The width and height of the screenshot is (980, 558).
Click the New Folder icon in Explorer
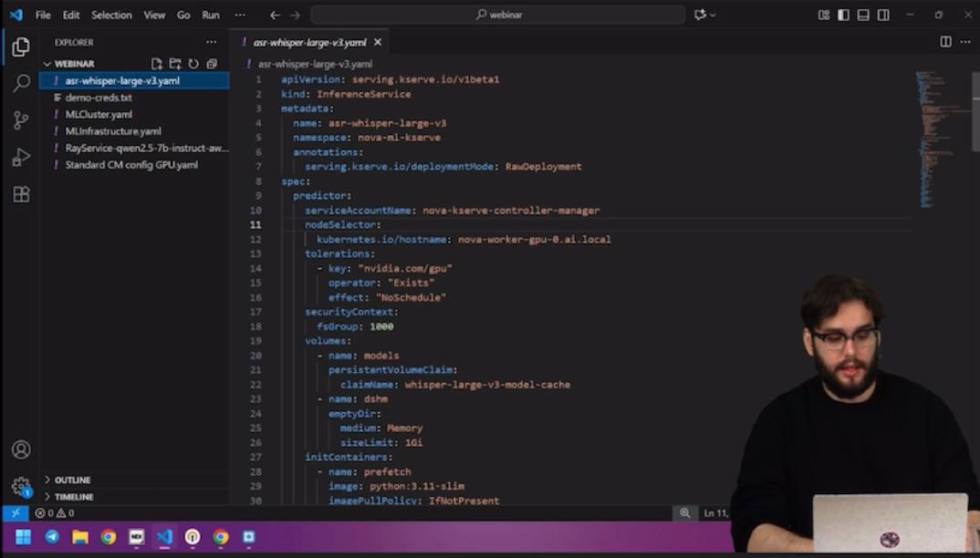[175, 64]
